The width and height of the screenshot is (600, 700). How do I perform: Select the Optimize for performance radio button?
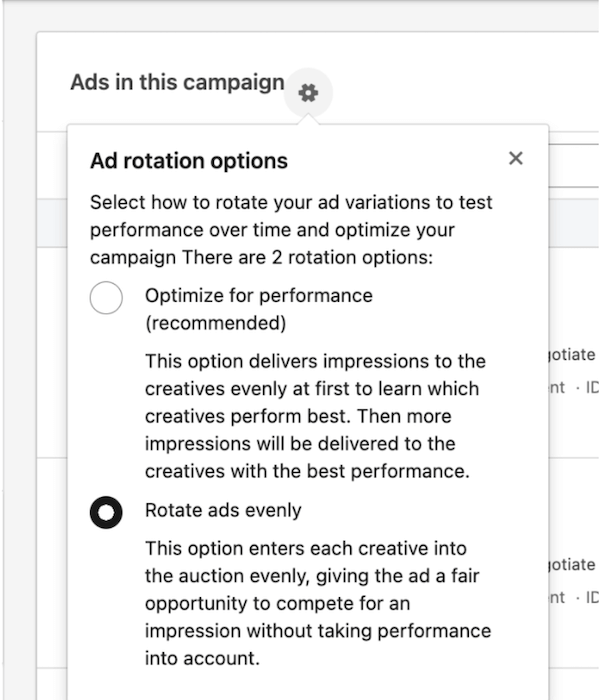(x=106, y=297)
